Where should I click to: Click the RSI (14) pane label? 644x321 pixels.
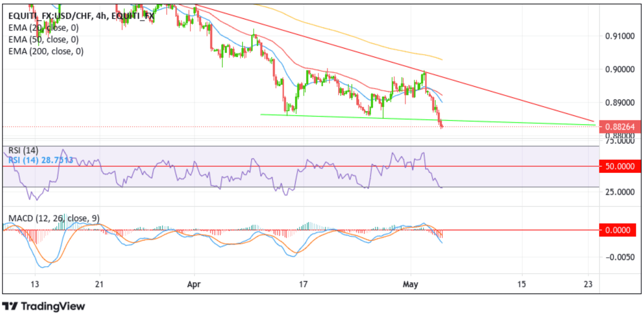23,150
